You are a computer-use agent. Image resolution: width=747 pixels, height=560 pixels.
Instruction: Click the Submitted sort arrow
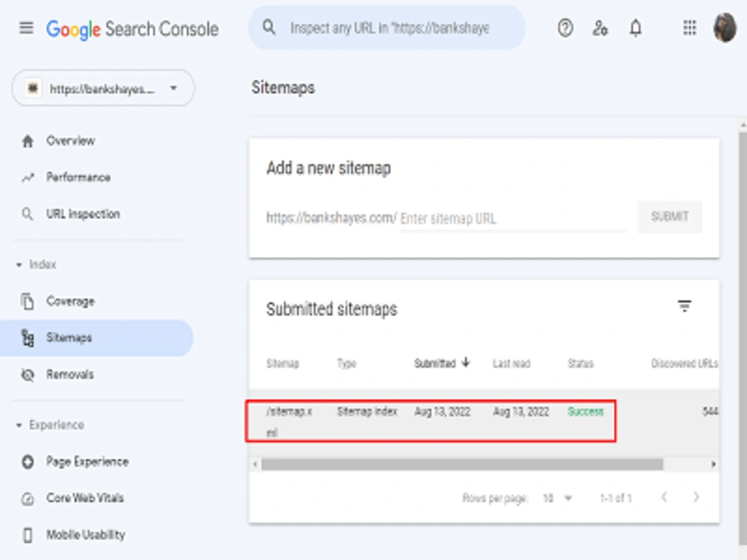click(x=466, y=363)
